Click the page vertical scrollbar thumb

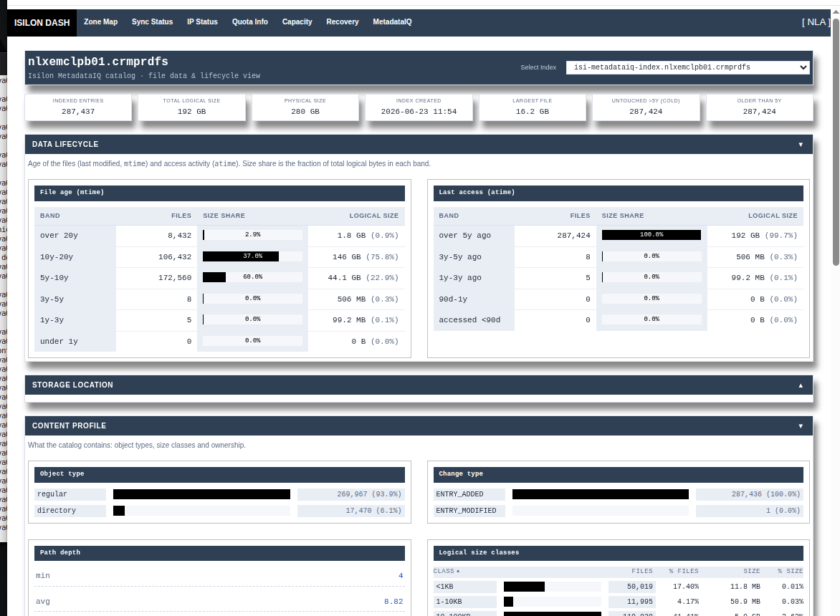tap(836, 142)
